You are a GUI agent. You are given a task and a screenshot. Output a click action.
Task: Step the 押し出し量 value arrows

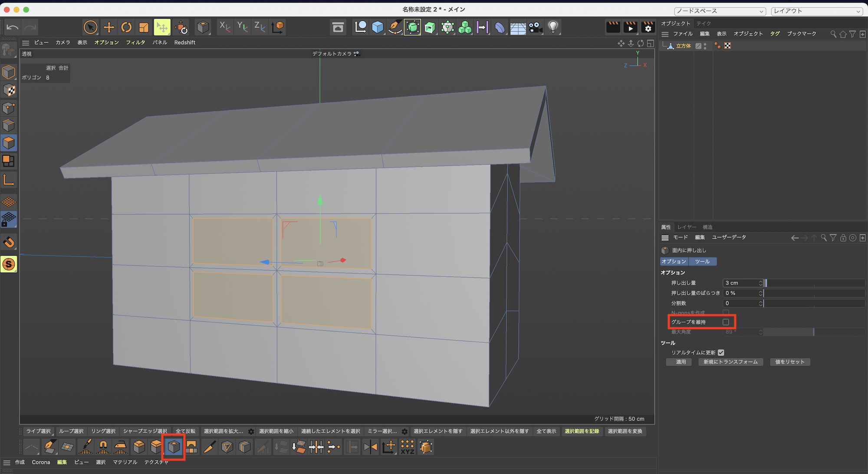[x=760, y=283]
